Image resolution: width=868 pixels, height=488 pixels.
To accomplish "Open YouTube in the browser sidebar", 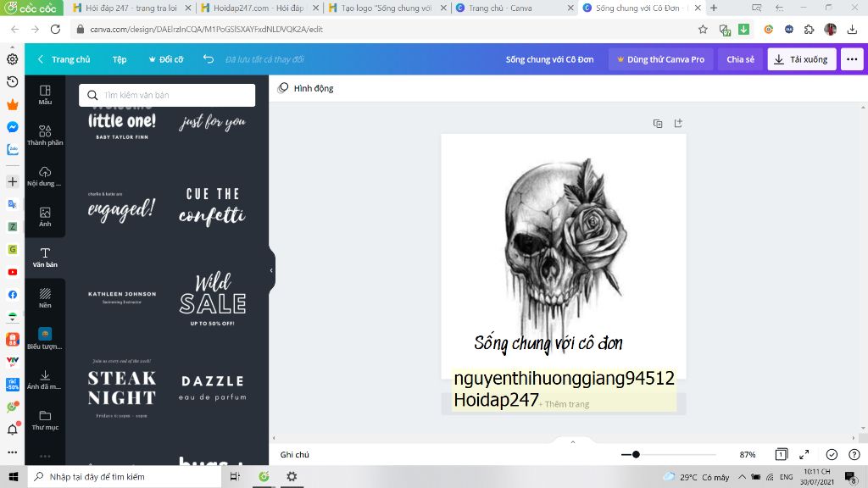I will [12, 272].
